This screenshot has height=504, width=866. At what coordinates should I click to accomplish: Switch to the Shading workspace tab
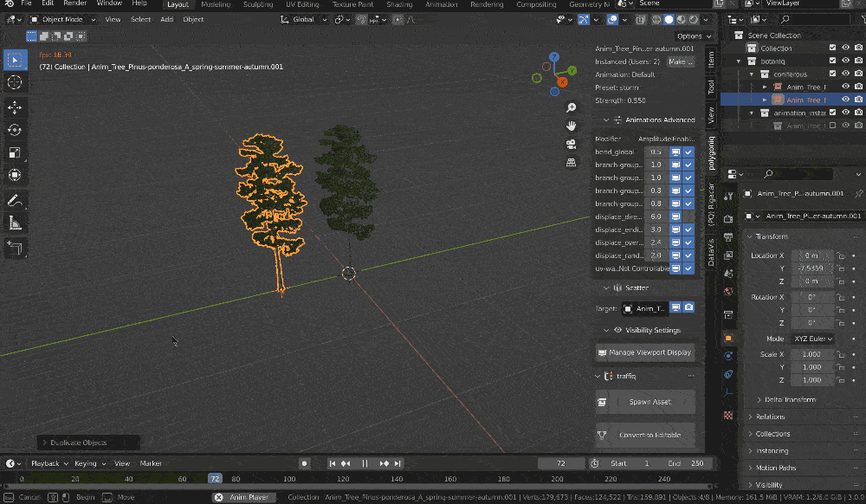(x=398, y=3)
